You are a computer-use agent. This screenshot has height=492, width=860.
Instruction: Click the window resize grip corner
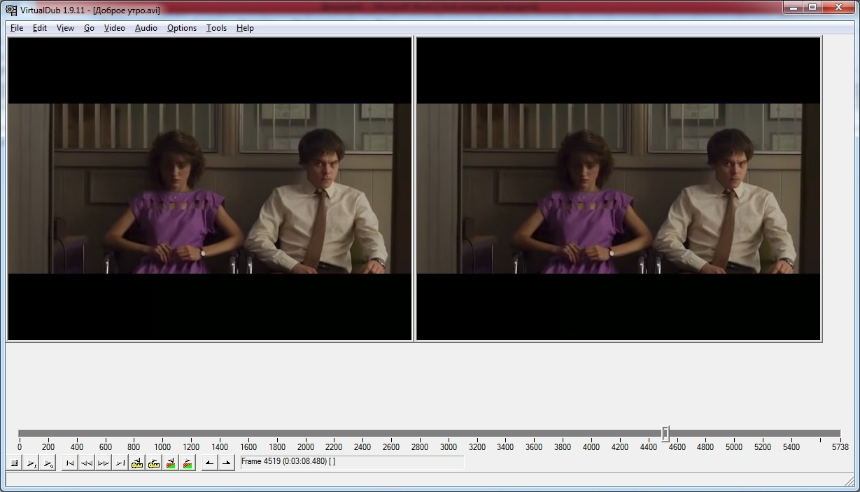850,481
